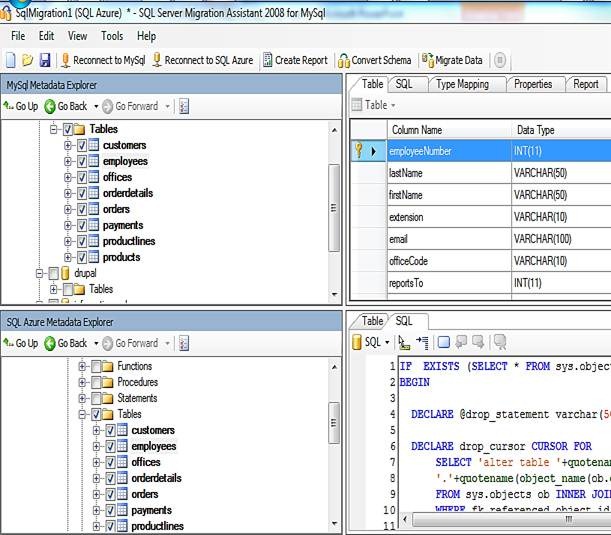Open the Edit menu
This screenshot has height=535, width=611.
click(46, 36)
